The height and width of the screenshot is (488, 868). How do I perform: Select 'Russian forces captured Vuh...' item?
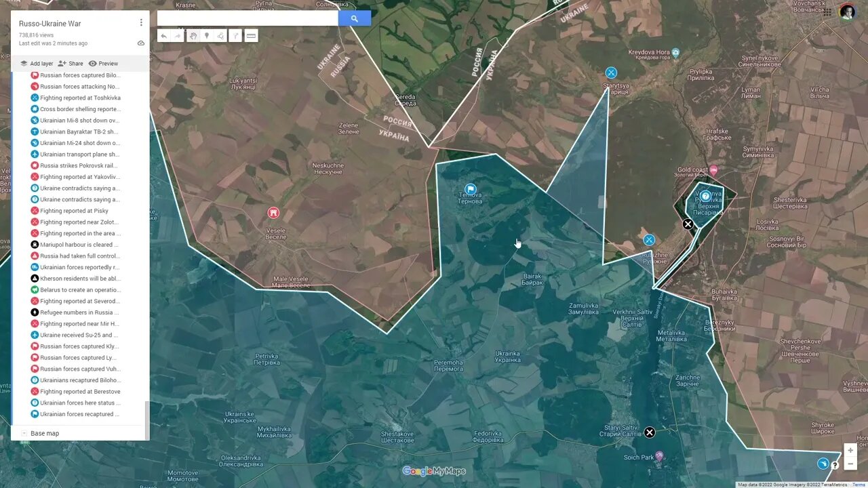click(75, 369)
